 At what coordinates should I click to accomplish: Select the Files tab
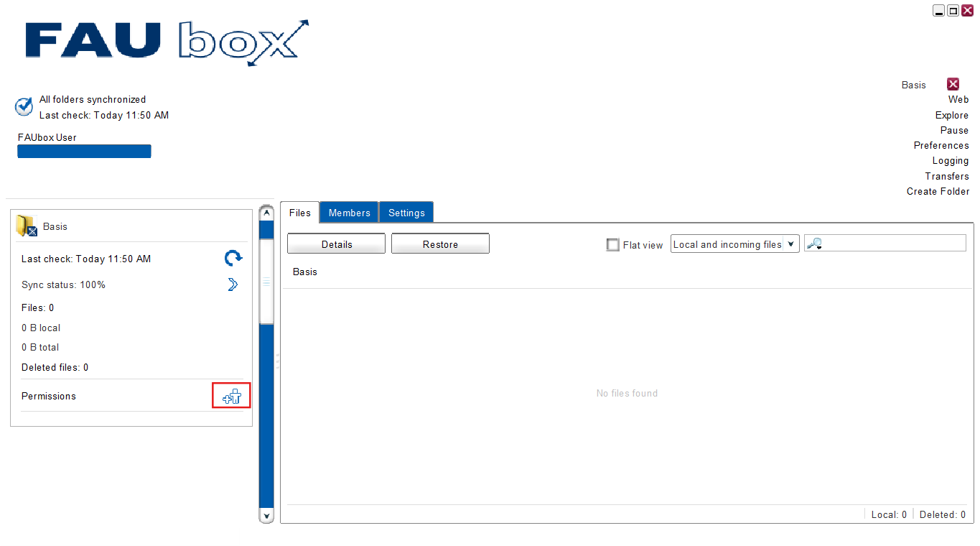(300, 213)
